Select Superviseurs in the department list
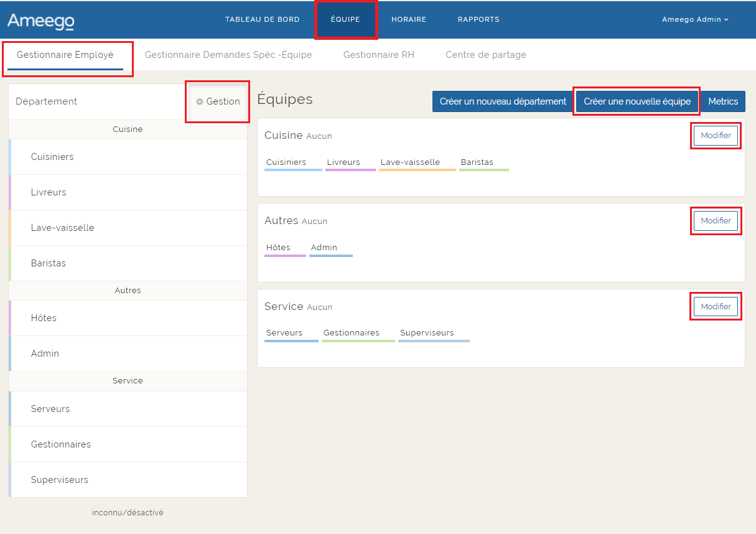Image resolution: width=756 pixels, height=534 pixels. tap(59, 480)
